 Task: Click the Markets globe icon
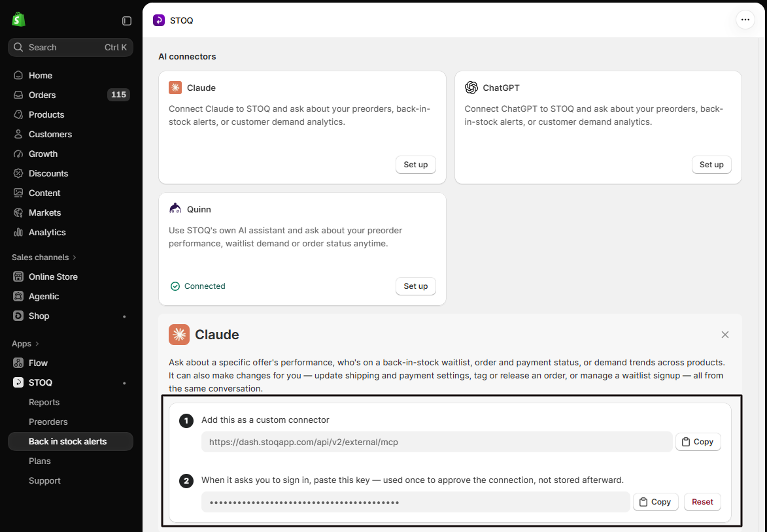click(x=18, y=212)
